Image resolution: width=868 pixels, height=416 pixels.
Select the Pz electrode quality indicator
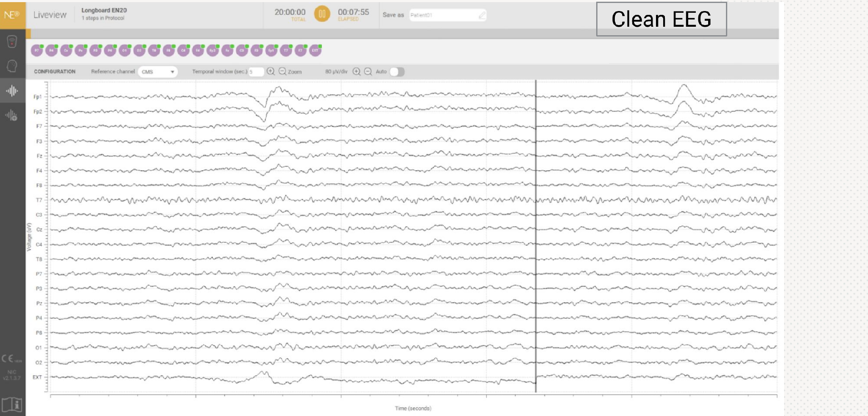pyautogui.click(x=81, y=51)
